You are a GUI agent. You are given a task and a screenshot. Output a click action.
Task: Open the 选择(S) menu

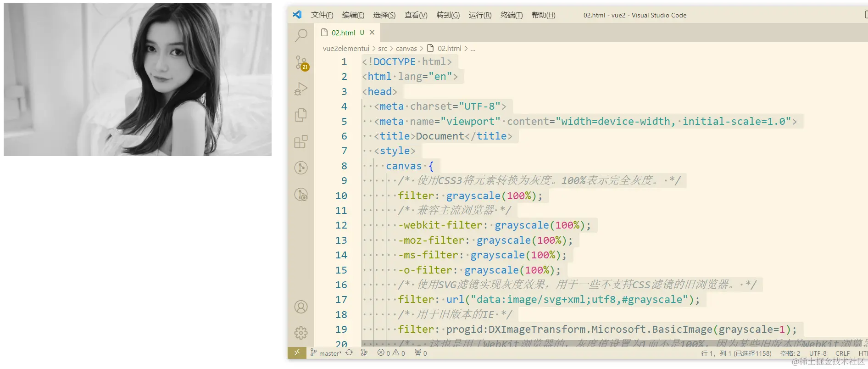click(384, 15)
